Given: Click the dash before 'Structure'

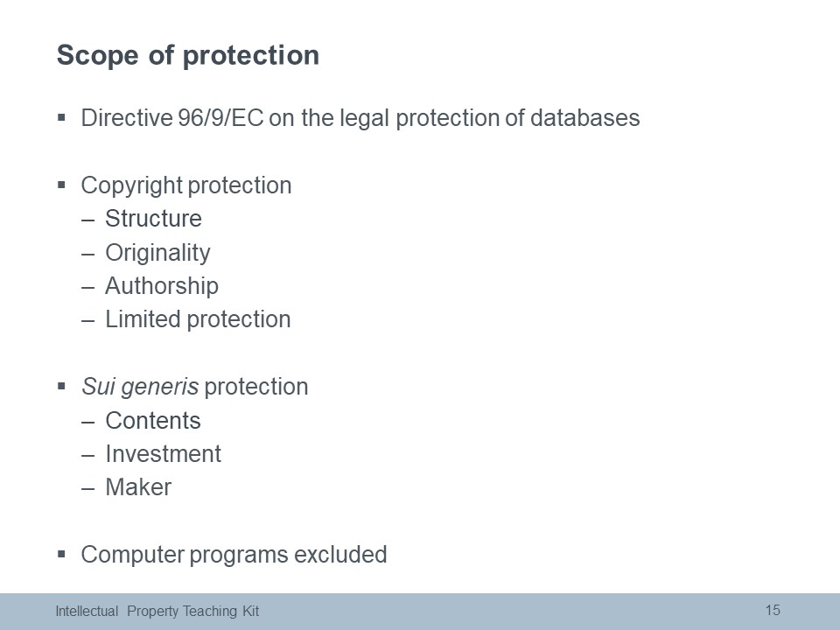Looking at the screenshot, I should (x=87, y=220).
